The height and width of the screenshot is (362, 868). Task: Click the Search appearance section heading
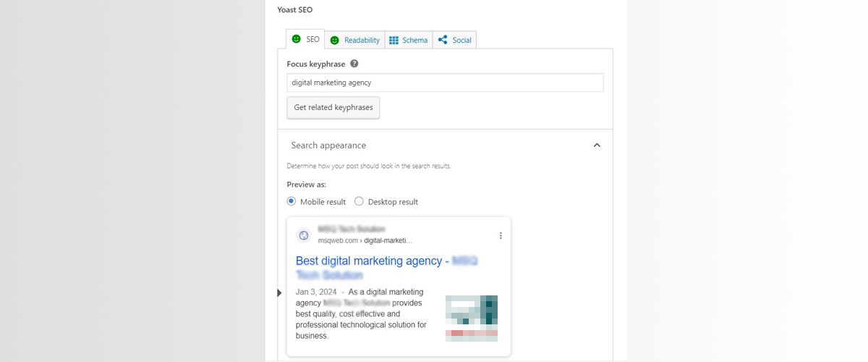328,146
